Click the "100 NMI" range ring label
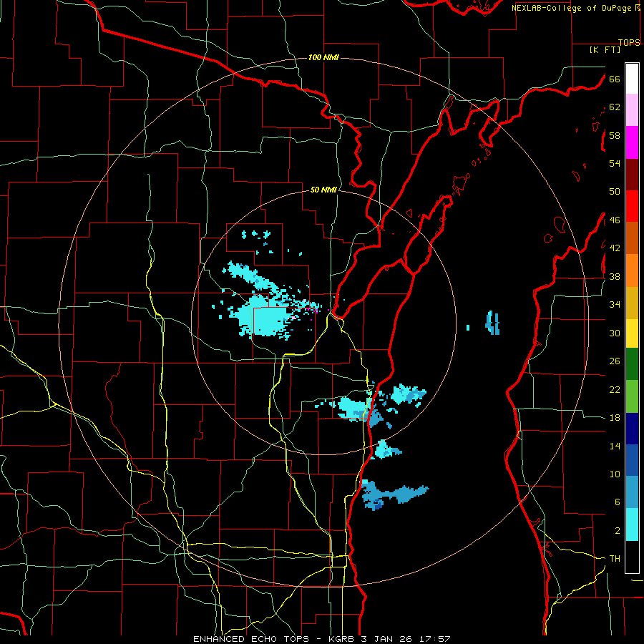Screen dimensions: 644x644 click(323, 57)
